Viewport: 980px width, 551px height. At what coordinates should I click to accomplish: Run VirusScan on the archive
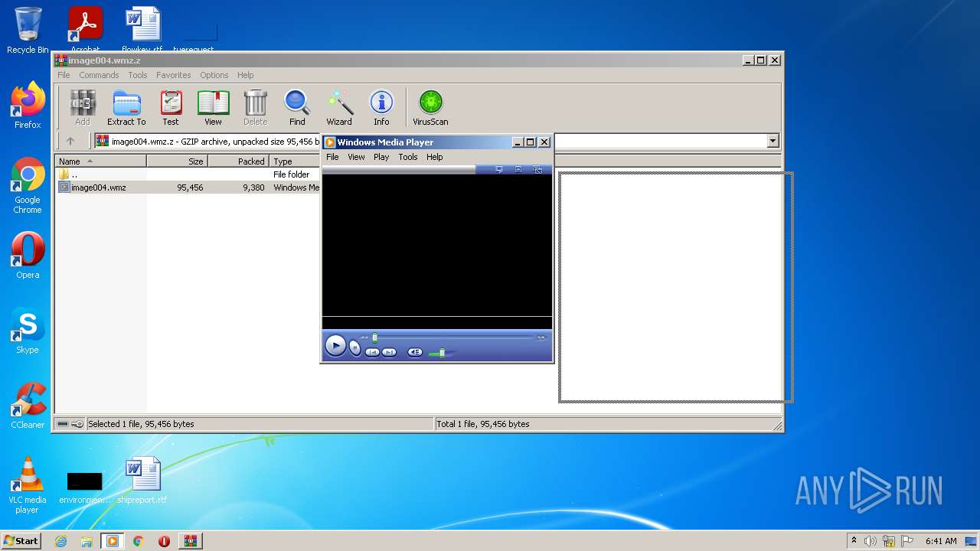(x=430, y=107)
